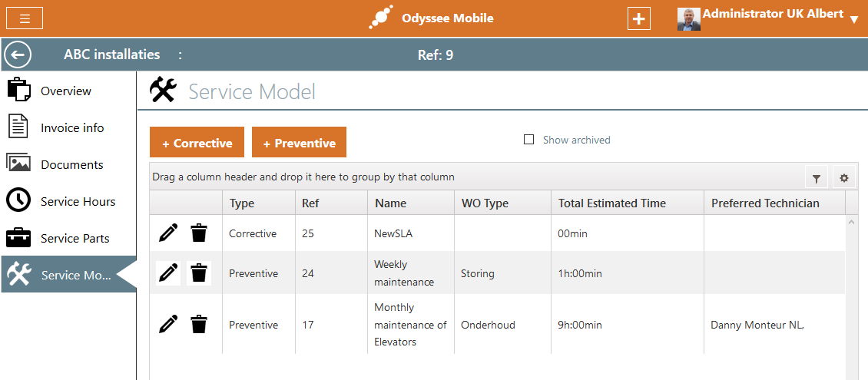The width and height of the screenshot is (868, 380).
Task: Sort by Total Estimated Time column
Action: [611, 203]
